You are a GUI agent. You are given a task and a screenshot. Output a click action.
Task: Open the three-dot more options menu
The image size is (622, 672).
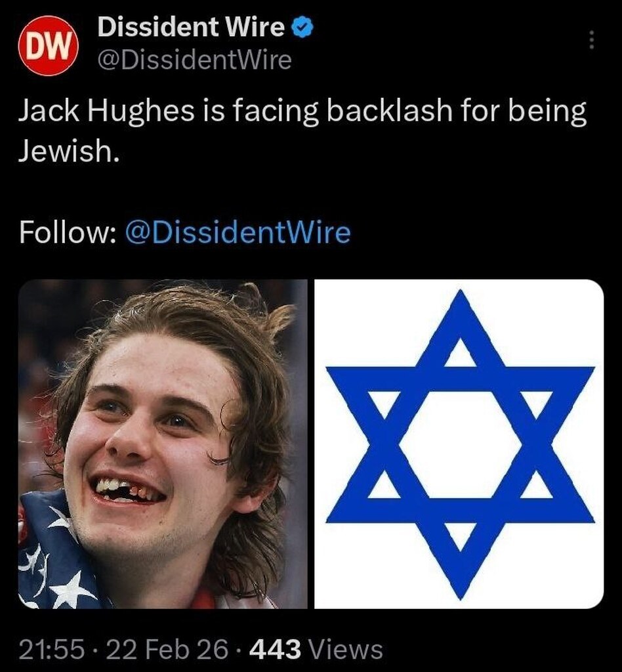(x=592, y=40)
